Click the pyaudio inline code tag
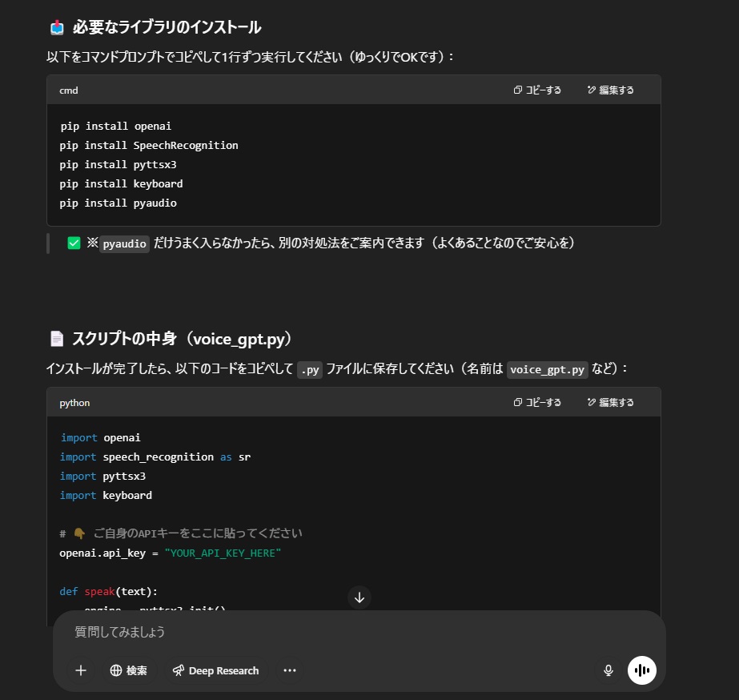The image size is (739, 700). pyautogui.click(x=124, y=243)
